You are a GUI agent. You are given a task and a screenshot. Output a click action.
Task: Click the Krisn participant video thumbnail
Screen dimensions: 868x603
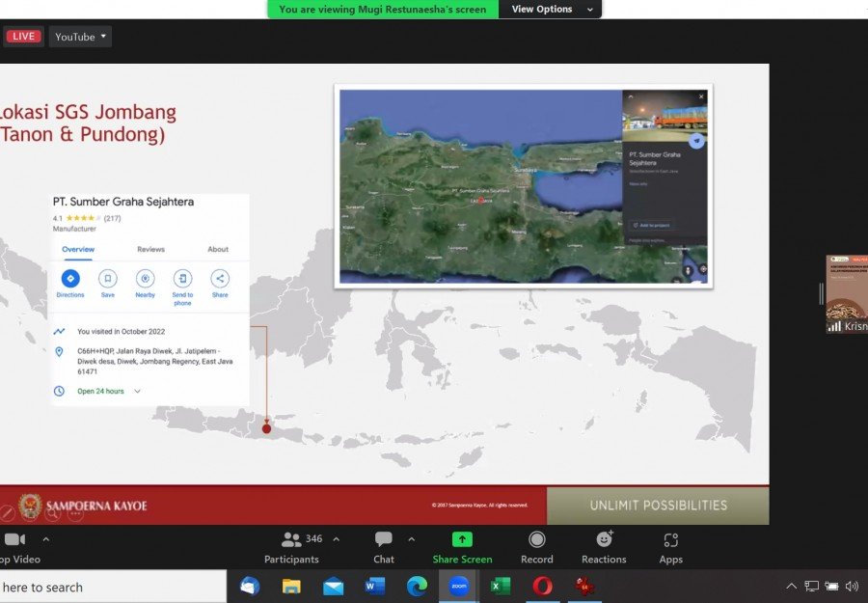tap(847, 294)
